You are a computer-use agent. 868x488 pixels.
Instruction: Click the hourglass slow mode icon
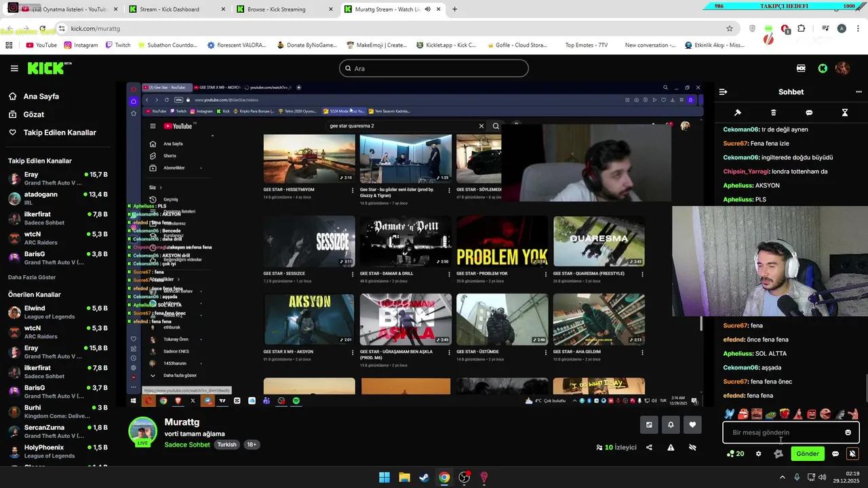point(845,113)
